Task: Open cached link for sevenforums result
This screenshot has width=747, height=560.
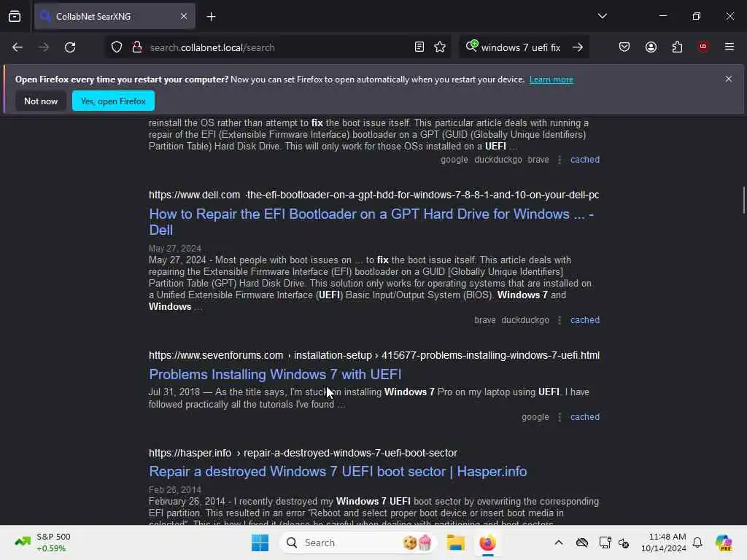Action: (584, 416)
